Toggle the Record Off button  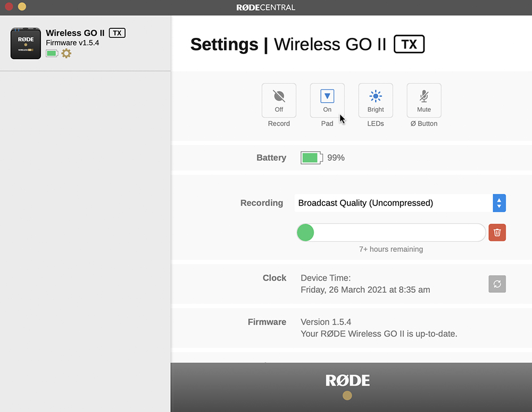click(x=279, y=100)
